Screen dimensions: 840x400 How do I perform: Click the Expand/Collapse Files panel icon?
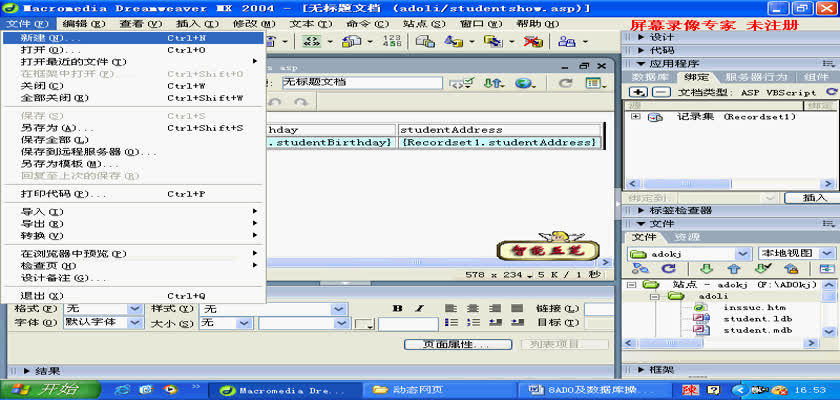[827, 268]
